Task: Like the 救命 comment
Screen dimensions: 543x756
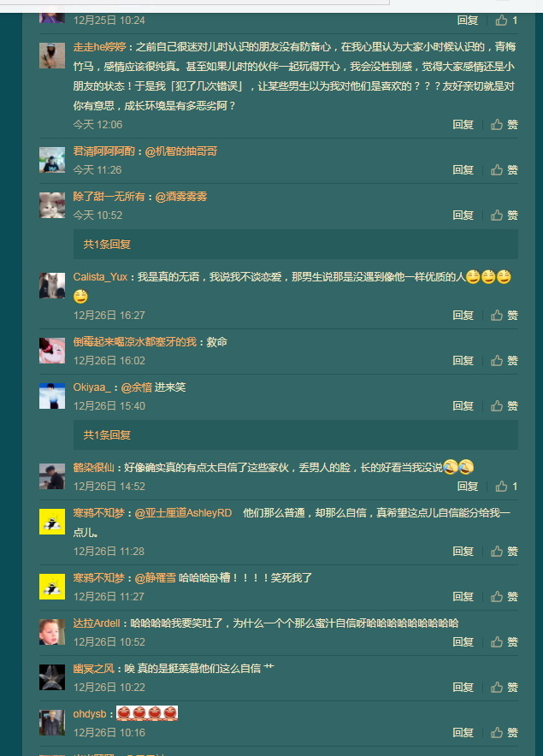Action: point(504,361)
